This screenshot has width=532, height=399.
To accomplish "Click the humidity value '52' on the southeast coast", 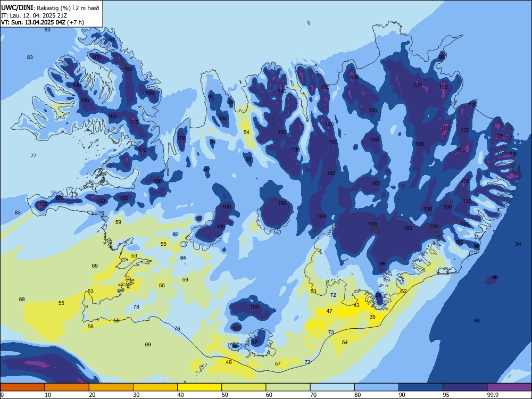I will [404, 291].
